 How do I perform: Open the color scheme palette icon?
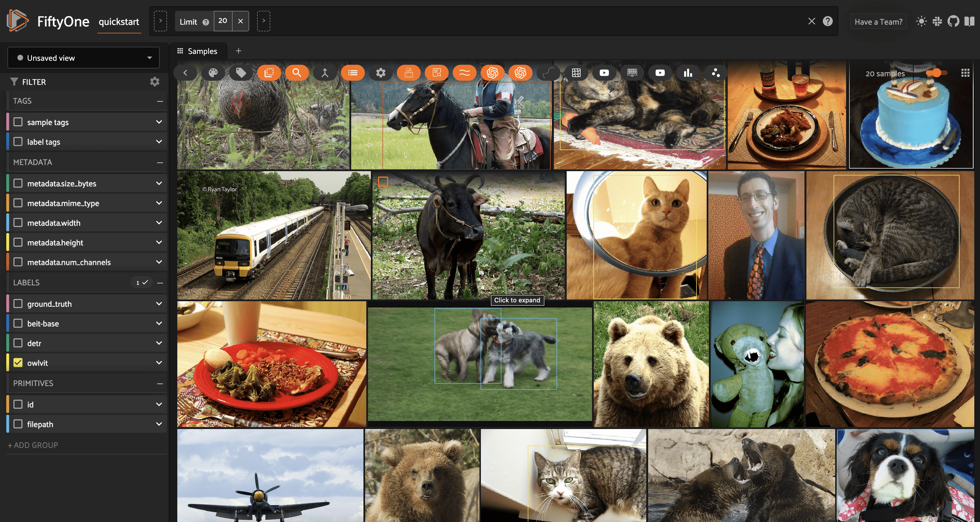click(213, 73)
